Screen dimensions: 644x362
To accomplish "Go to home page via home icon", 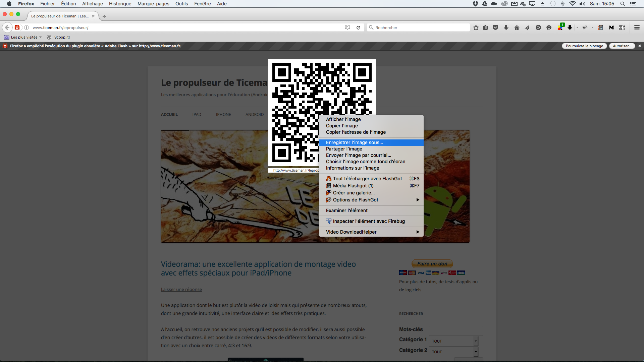I will (517, 27).
